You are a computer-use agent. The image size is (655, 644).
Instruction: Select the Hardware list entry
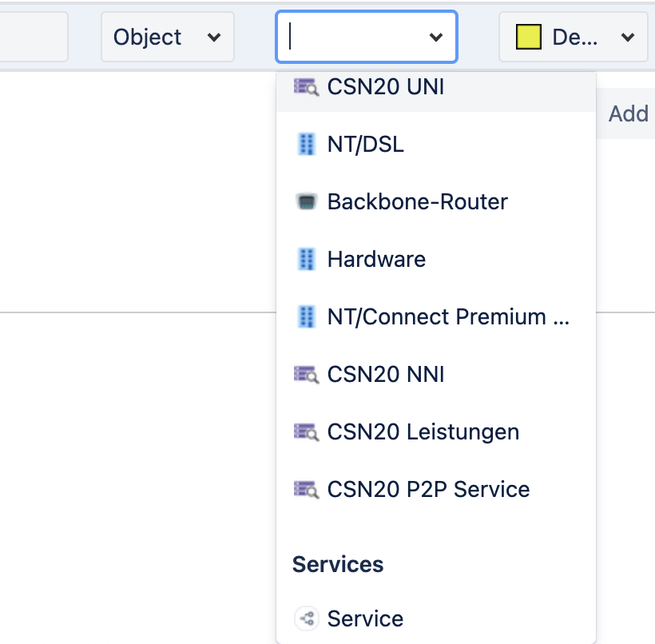(436, 259)
